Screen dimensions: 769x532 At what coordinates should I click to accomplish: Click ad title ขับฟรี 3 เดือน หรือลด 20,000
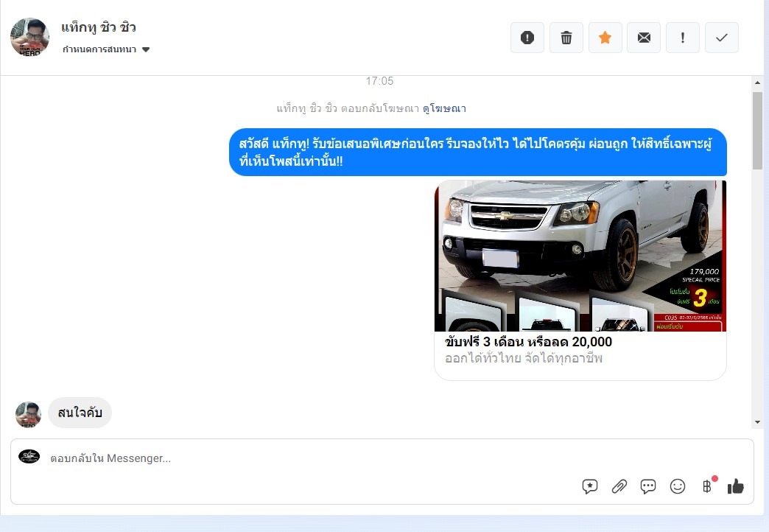tap(528, 342)
